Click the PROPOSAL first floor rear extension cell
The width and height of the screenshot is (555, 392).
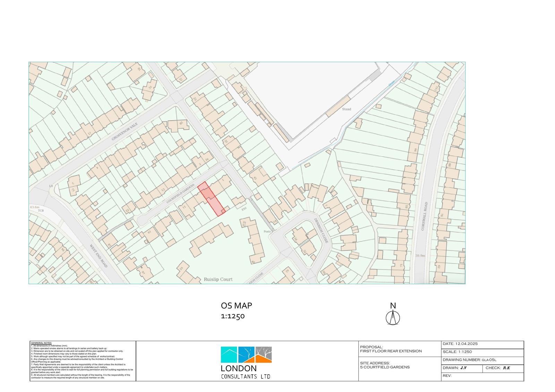point(400,349)
